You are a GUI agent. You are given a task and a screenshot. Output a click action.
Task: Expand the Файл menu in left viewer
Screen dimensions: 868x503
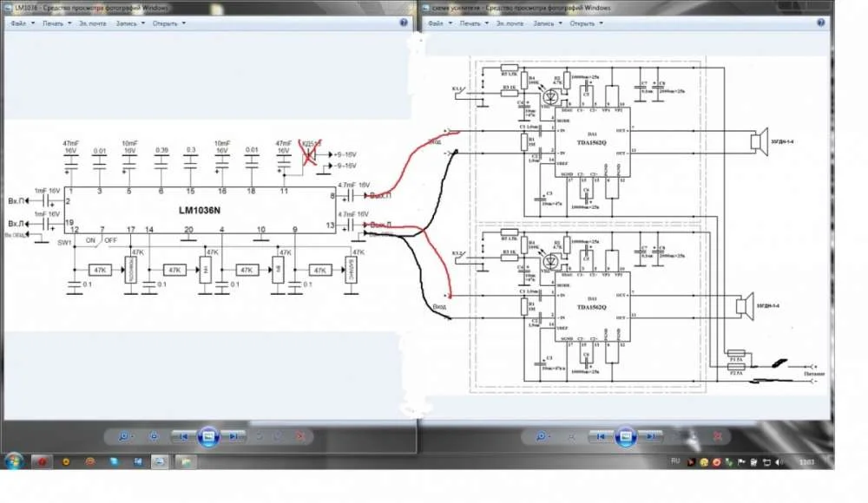click(23, 23)
